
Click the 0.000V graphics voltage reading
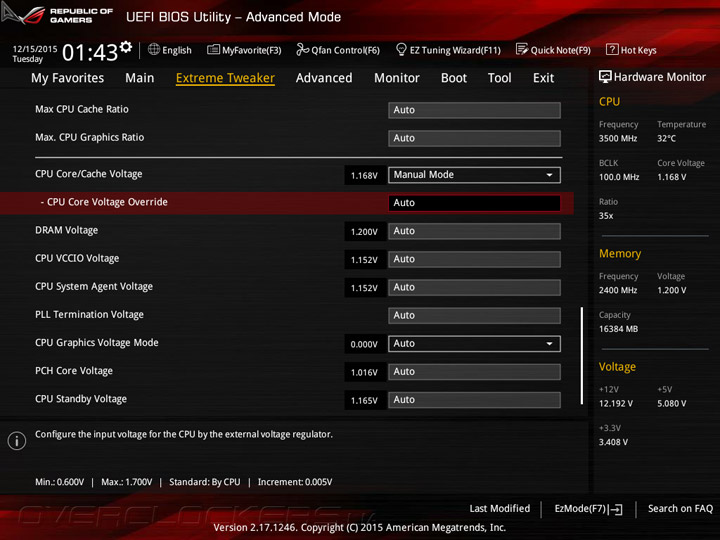(364, 344)
